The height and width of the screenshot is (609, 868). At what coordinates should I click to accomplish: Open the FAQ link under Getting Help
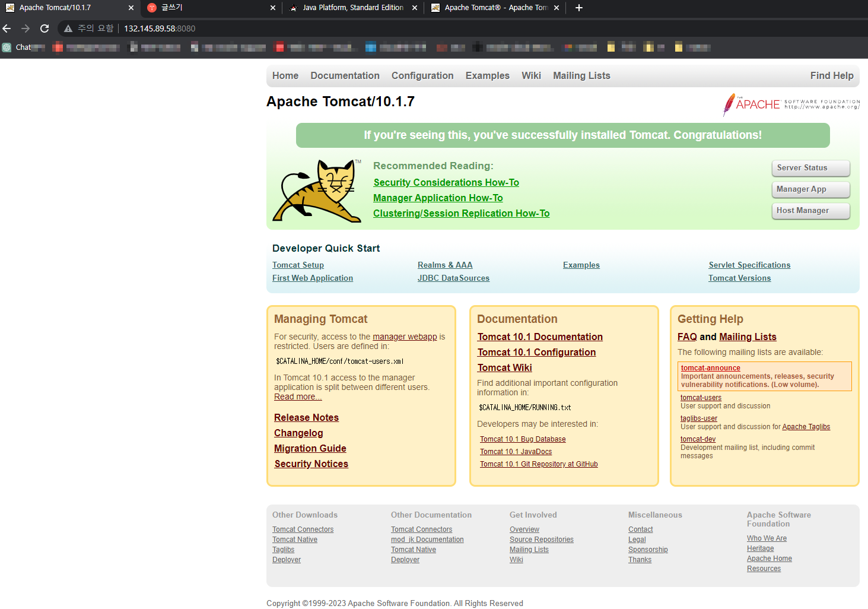[x=687, y=337]
